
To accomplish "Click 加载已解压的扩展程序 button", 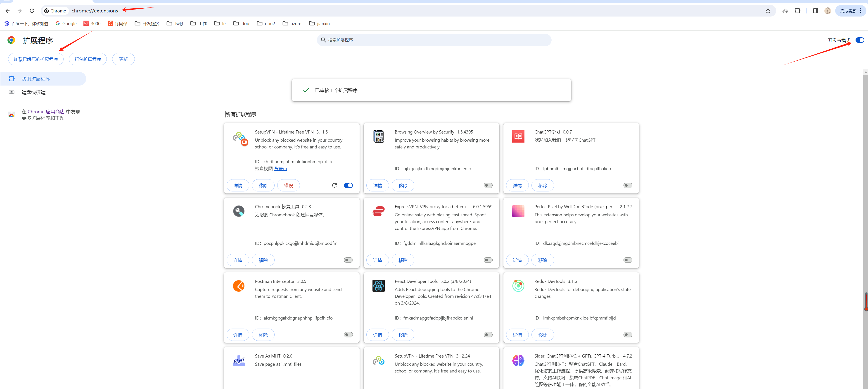I will pyautogui.click(x=36, y=59).
